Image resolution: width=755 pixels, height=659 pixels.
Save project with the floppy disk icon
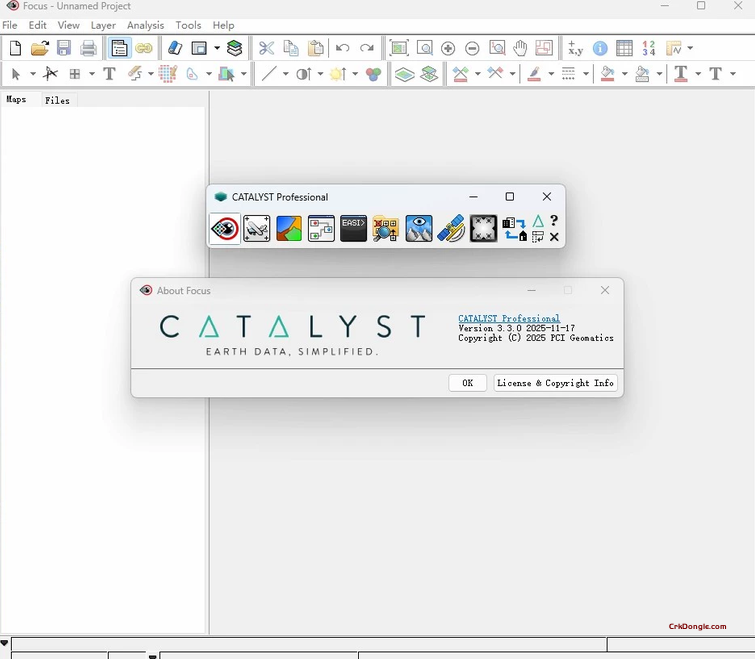[x=64, y=48]
